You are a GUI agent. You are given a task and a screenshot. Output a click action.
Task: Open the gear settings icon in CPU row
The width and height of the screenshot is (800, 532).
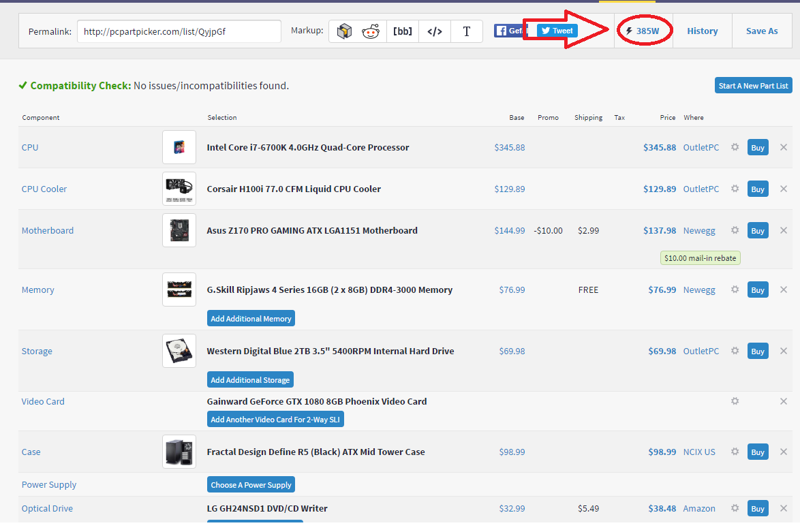(x=735, y=147)
